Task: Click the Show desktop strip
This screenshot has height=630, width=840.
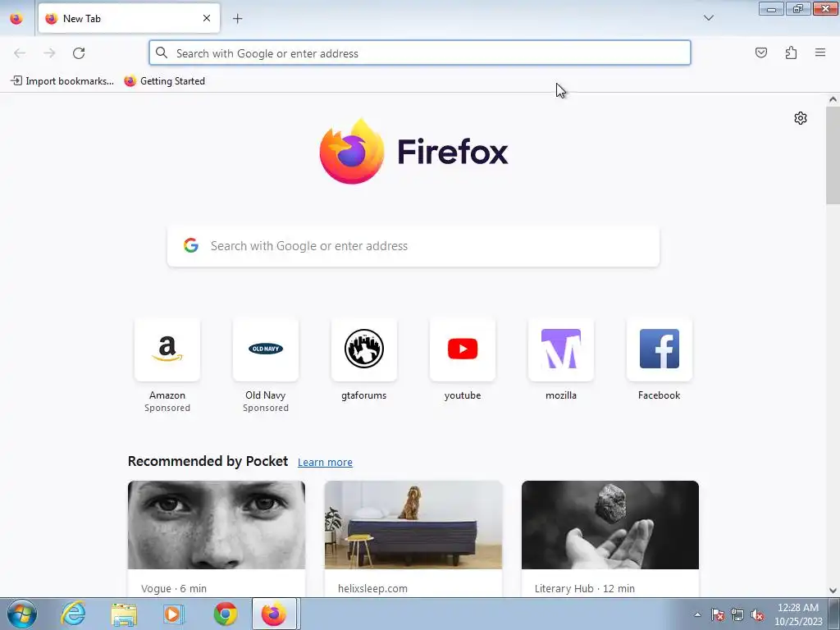Action: pos(834,614)
